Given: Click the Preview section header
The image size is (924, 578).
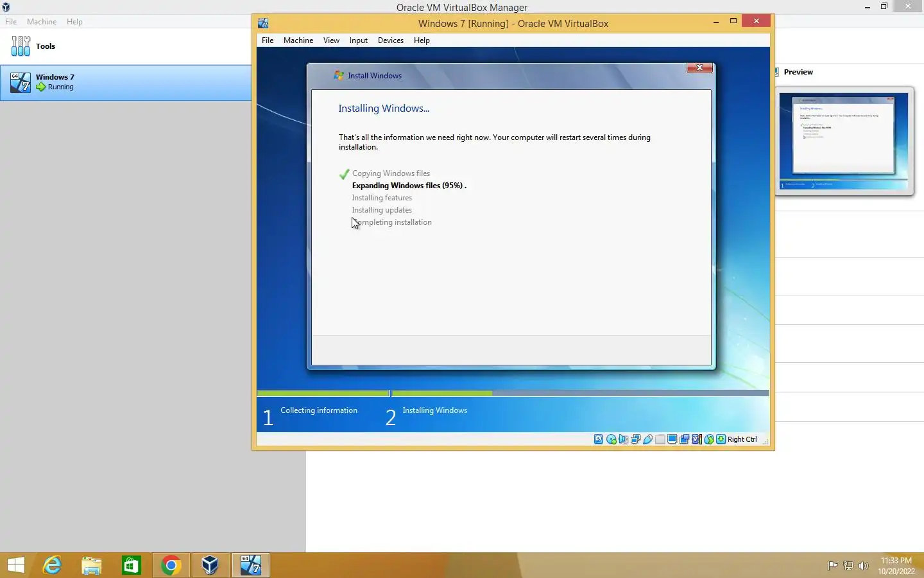Looking at the screenshot, I should [798, 72].
